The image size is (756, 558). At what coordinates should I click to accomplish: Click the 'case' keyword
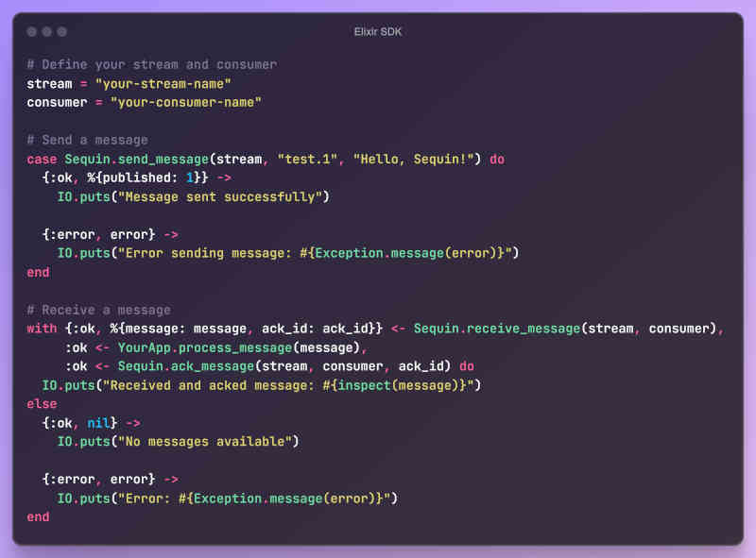tap(42, 160)
